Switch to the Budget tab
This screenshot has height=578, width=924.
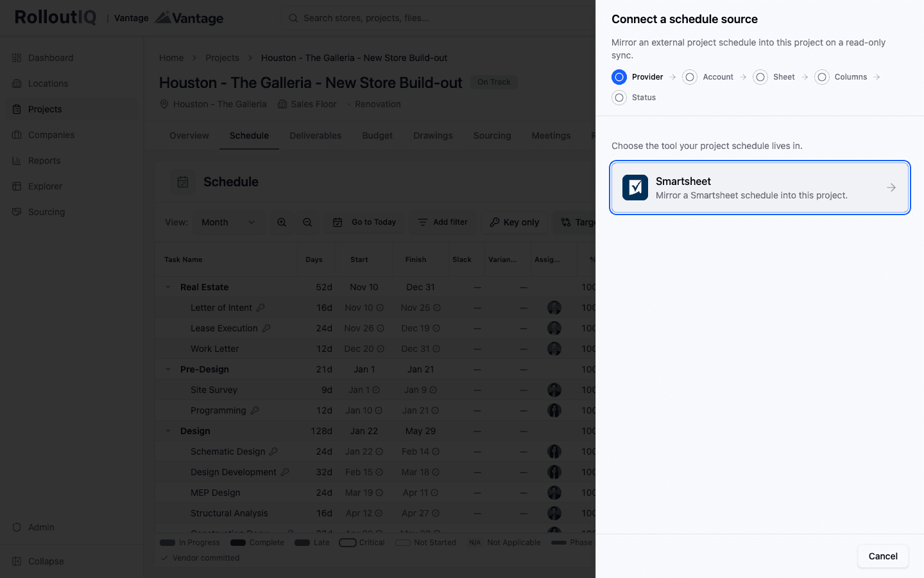377,136
